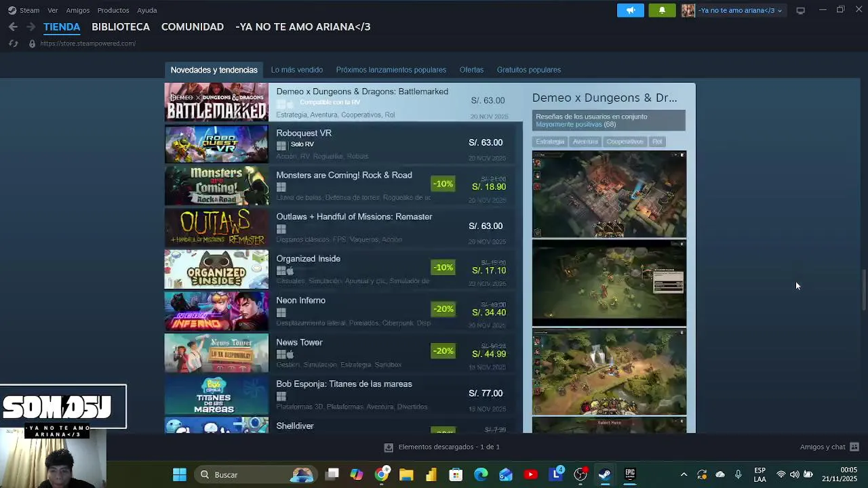
Task: Open the Amigos y chat panel
Action: [x=829, y=447]
